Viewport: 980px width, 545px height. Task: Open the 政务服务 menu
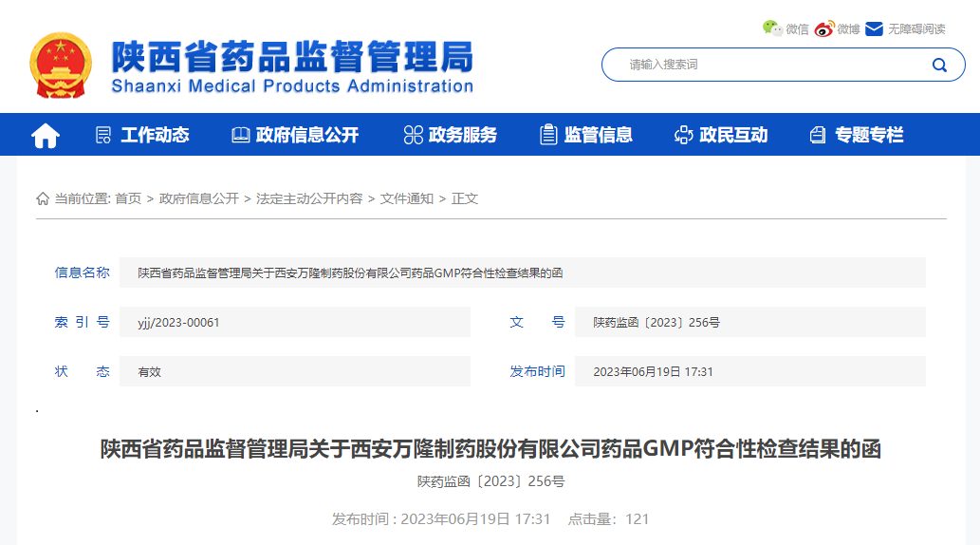pos(463,135)
